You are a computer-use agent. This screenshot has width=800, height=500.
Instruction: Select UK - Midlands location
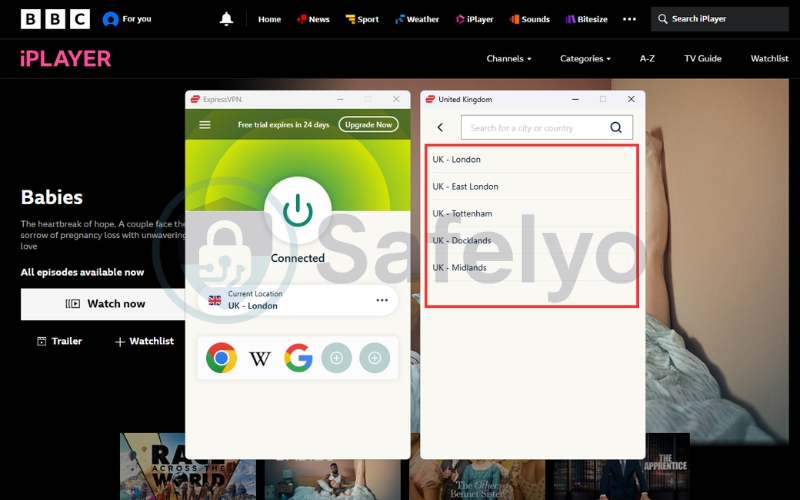pos(532,267)
